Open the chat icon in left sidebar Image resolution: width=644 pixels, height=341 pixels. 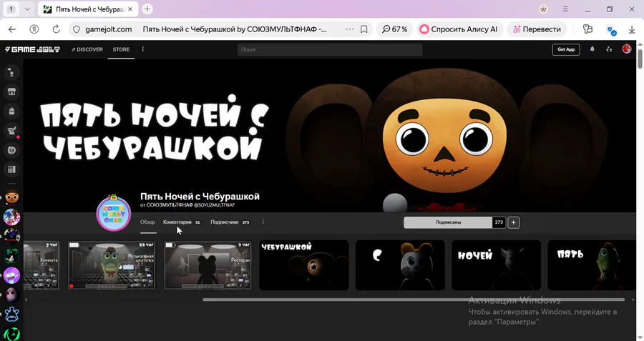click(x=11, y=73)
